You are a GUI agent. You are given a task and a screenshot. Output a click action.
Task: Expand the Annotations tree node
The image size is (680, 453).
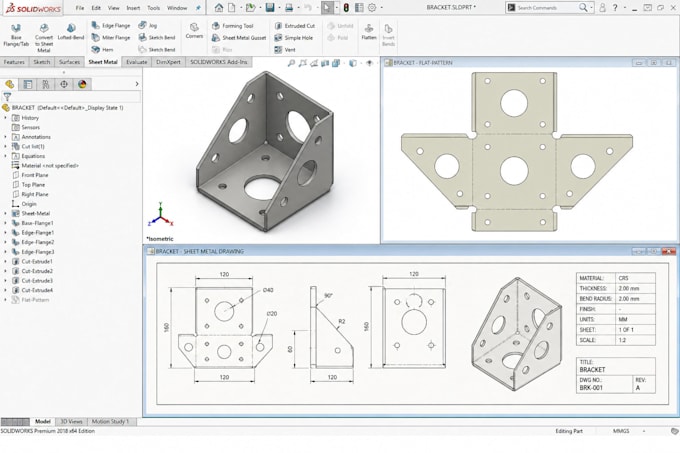[x=6, y=137]
